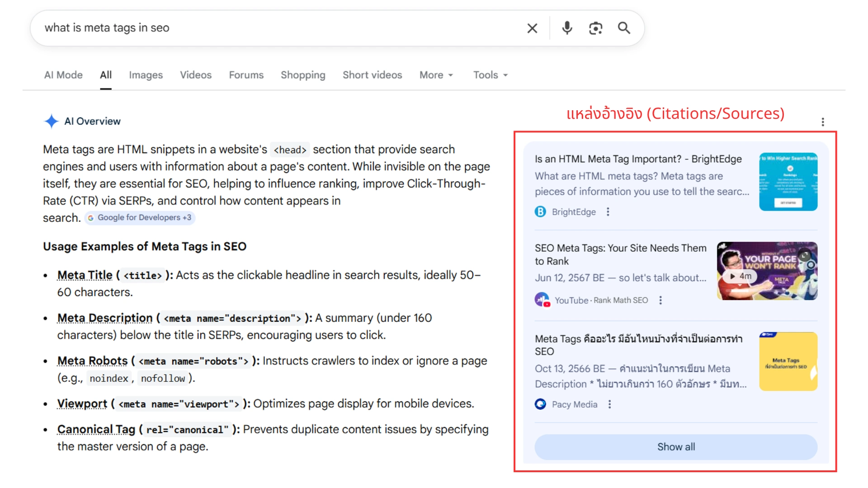
Task: Switch to the Images tab
Action: click(146, 75)
